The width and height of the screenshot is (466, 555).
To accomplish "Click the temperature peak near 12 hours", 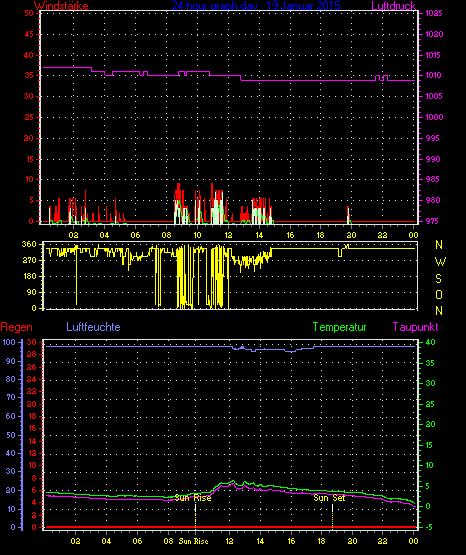I will 232,481.
